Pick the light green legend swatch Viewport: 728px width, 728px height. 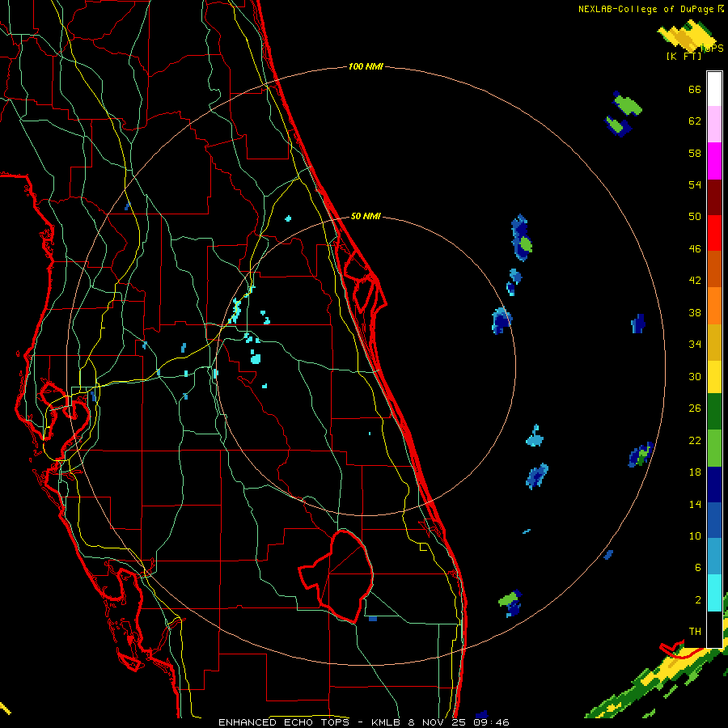coord(714,448)
